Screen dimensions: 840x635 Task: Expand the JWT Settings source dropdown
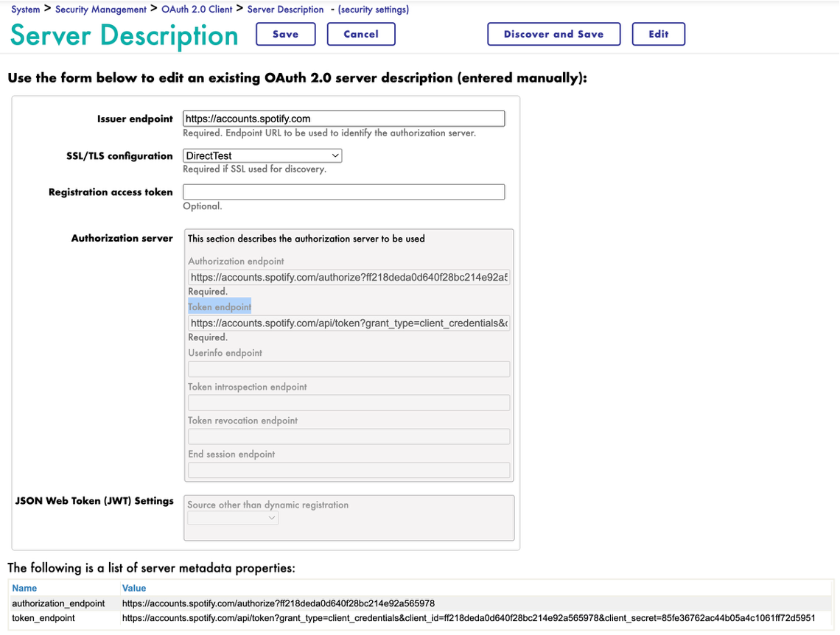click(233, 519)
